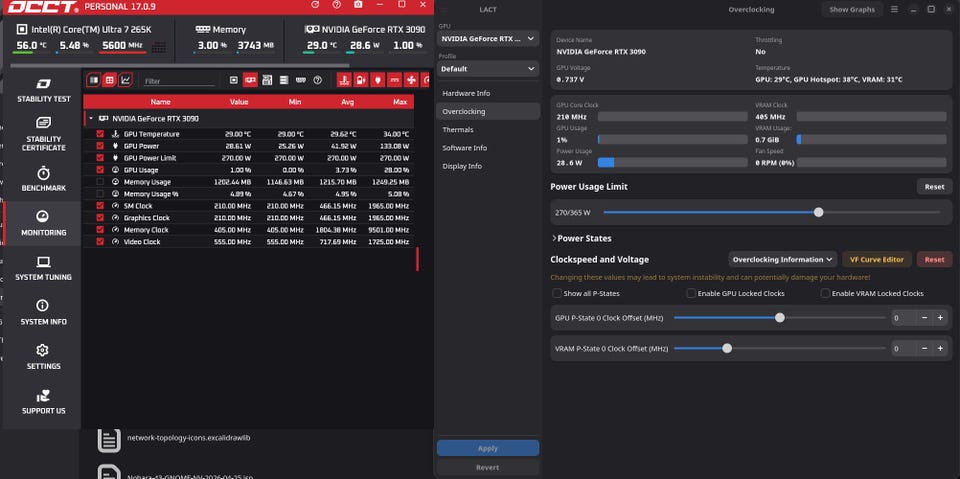
Task: Toggle the GPU device filter icon
Action: point(250,80)
